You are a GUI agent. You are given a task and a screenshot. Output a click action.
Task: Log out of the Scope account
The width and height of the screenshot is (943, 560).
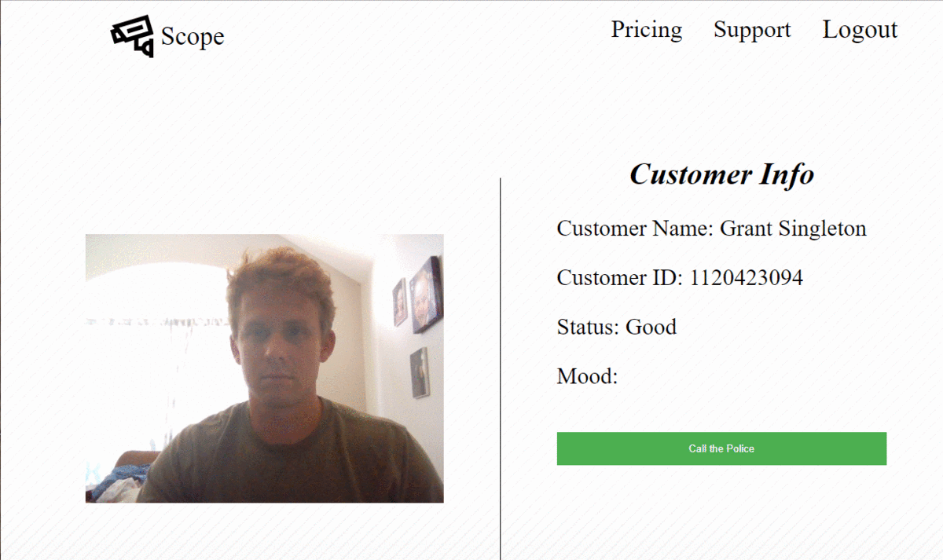click(x=860, y=30)
